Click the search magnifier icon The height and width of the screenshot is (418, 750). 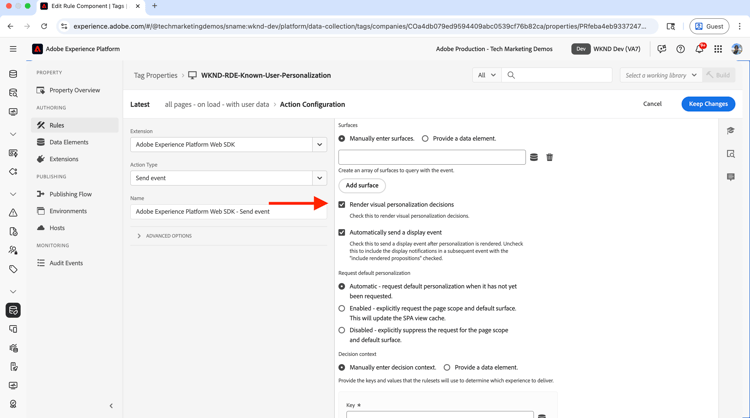511,75
